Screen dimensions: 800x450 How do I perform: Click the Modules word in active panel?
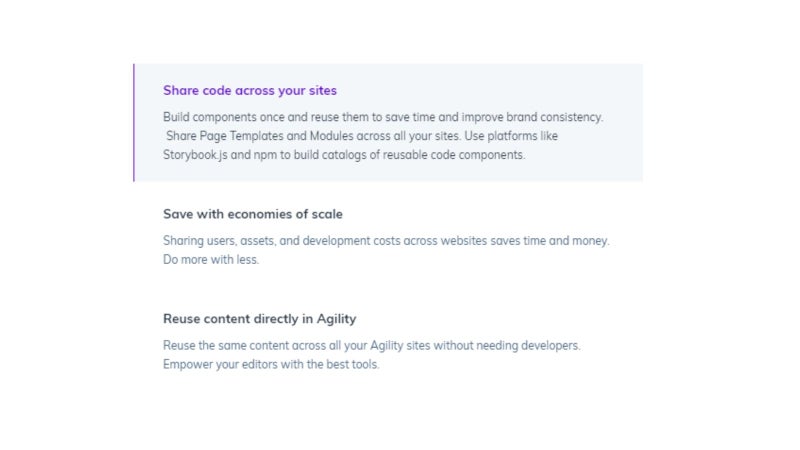coord(331,136)
